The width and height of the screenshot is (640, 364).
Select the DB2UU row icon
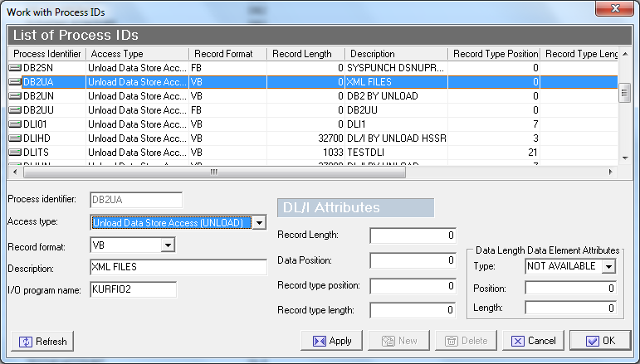click(15, 110)
